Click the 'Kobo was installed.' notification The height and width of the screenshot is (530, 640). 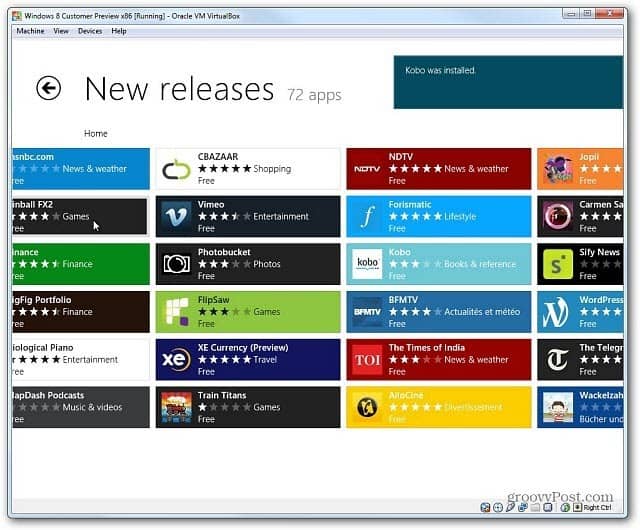[x=508, y=82]
